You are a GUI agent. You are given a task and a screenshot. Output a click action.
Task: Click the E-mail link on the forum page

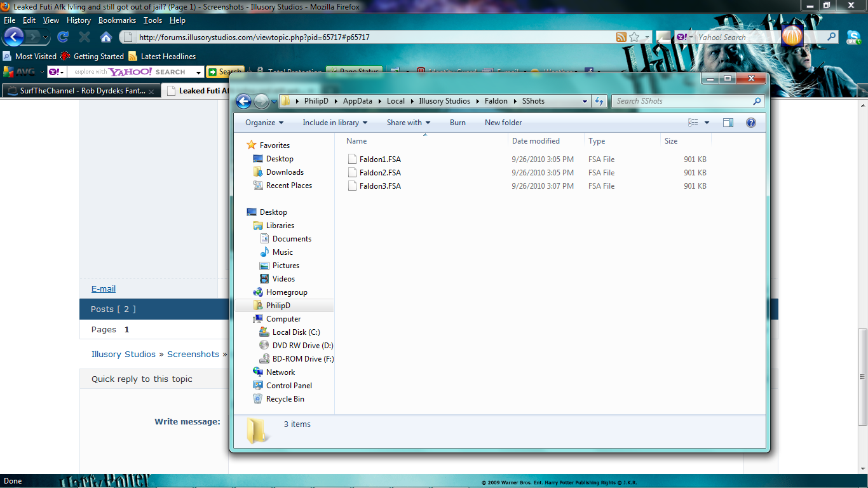(103, 288)
